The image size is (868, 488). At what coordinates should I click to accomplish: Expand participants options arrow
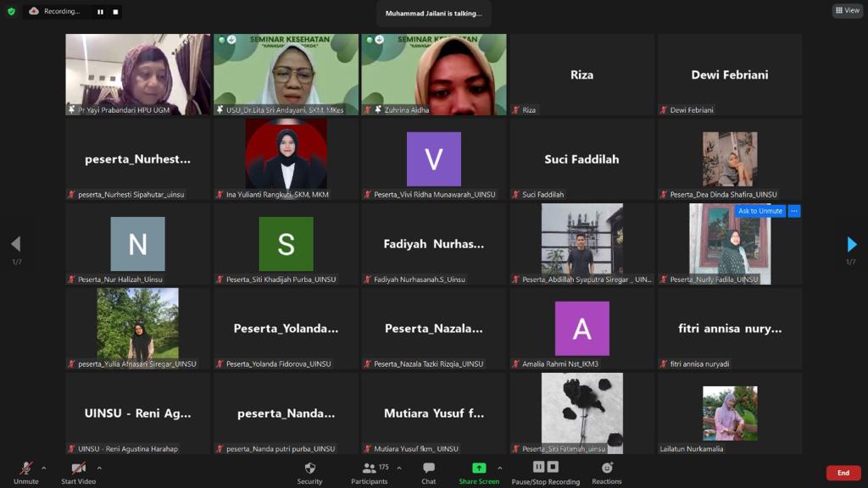(399, 468)
